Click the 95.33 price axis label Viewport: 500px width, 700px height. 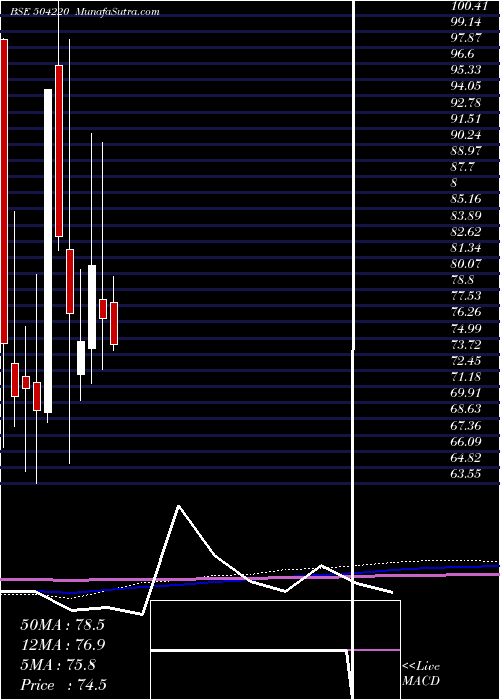pyautogui.click(x=466, y=70)
